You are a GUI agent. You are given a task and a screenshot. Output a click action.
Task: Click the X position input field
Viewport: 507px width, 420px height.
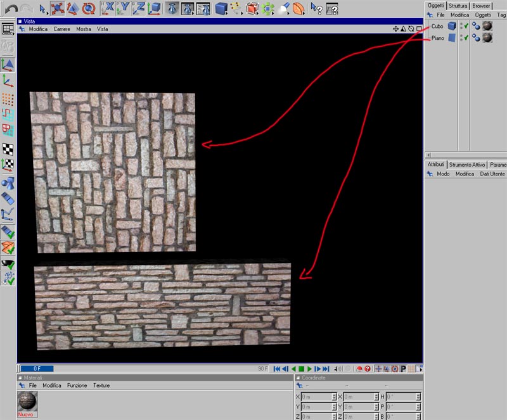[319, 397]
